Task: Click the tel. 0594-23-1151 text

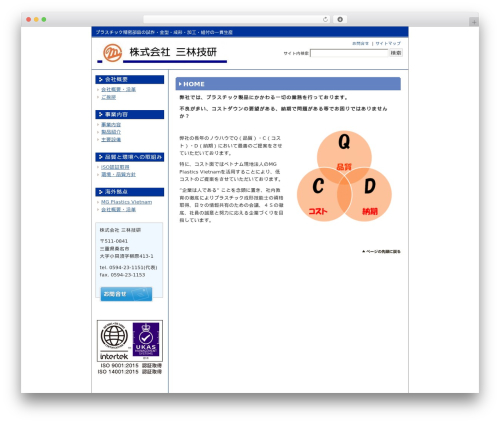Action: click(x=128, y=267)
